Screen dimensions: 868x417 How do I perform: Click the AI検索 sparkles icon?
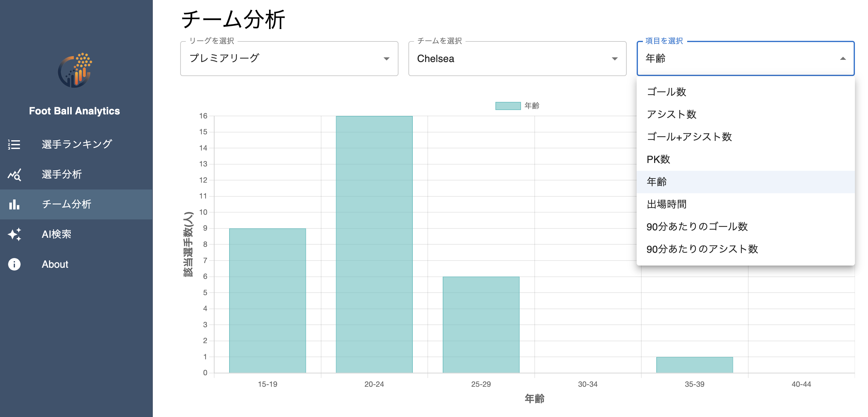(14, 235)
